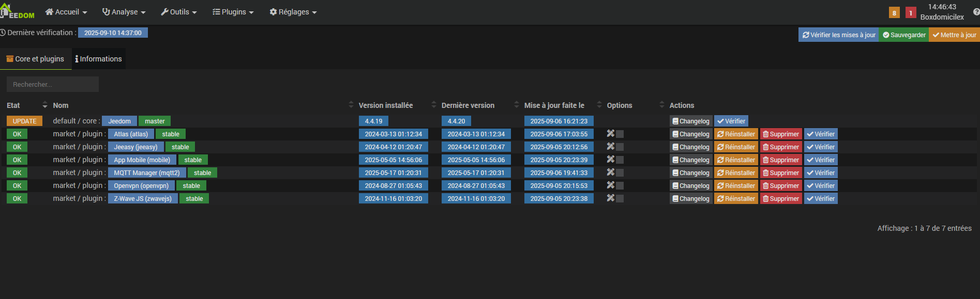Viewport: 980px width, 299px height.
Task: Click the Z-Wave JS (zwavejs) label
Action: [143, 198]
